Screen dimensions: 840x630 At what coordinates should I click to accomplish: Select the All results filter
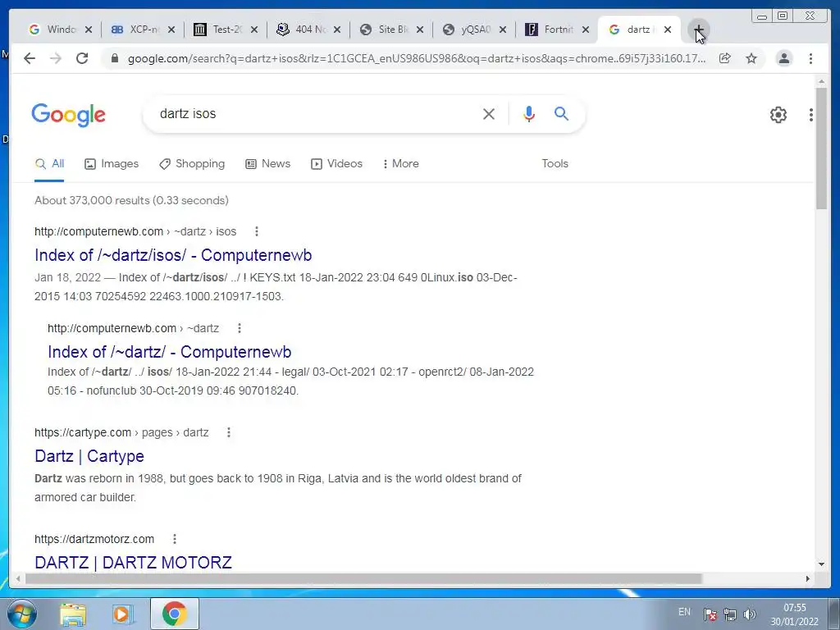click(49, 164)
